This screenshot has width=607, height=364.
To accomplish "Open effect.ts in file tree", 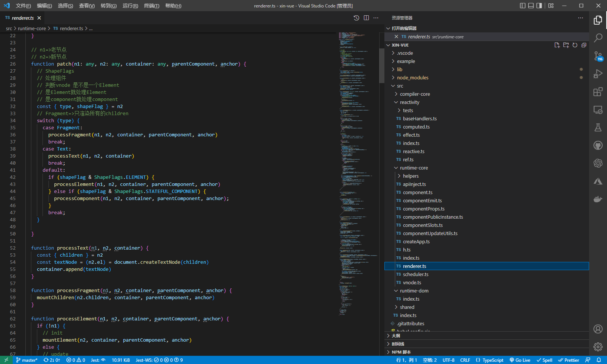I will click(487, 135).
